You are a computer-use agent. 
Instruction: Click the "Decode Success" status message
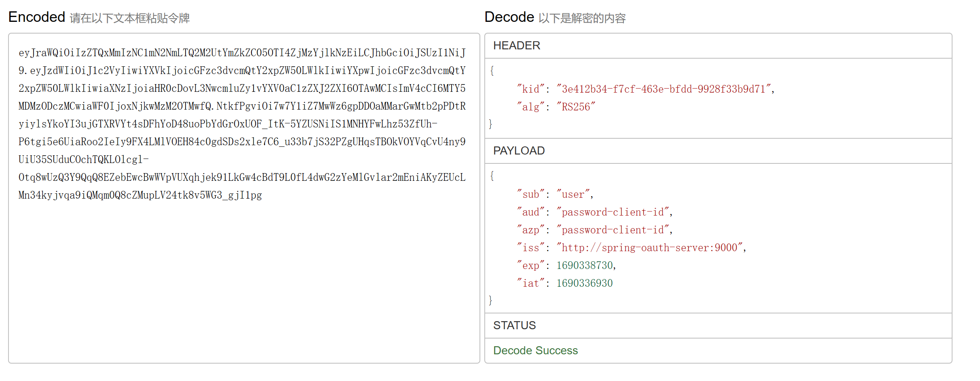coord(536,351)
